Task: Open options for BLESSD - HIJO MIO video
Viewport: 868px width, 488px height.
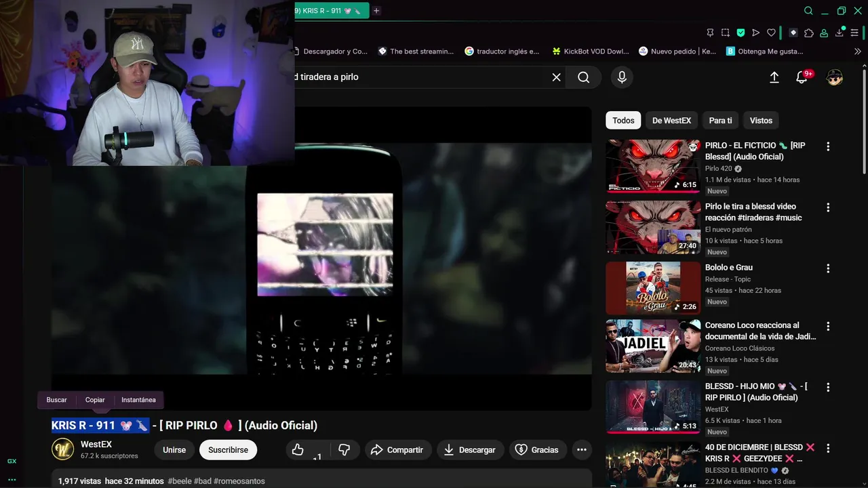Action: click(828, 388)
